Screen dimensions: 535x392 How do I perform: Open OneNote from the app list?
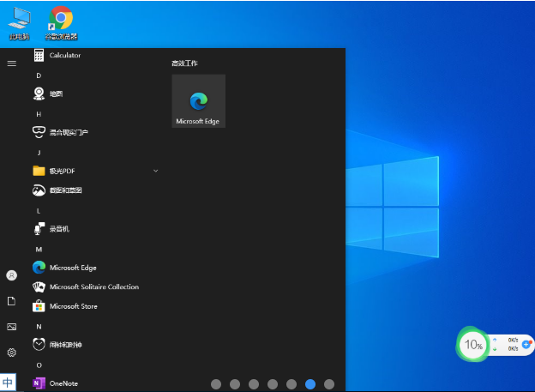coord(95,383)
